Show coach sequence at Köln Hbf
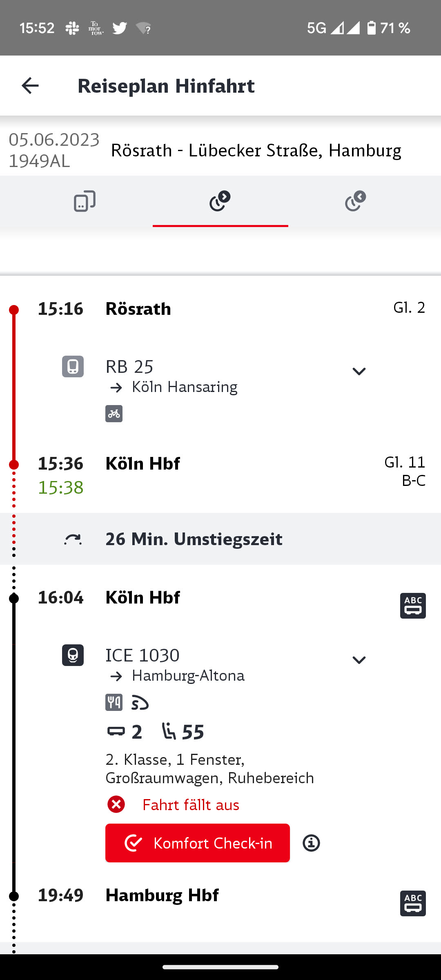Image resolution: width=441 pixels, height=980 pixels. point(413,606)
